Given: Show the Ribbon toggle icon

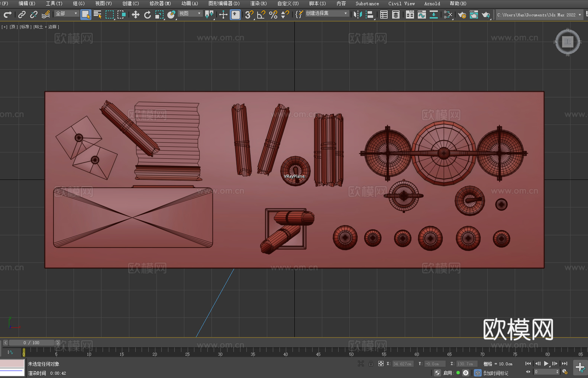Looking at the screenshot, I should [410, 14].
